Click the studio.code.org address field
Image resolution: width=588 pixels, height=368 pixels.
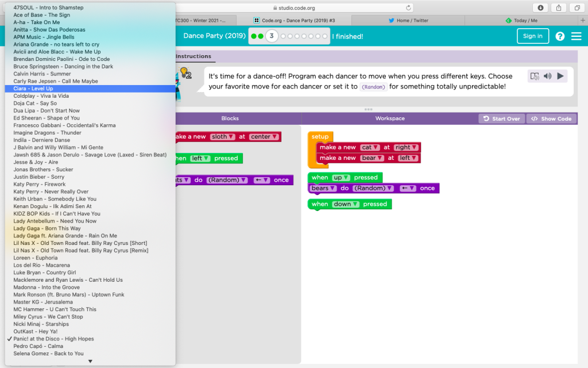295,7
